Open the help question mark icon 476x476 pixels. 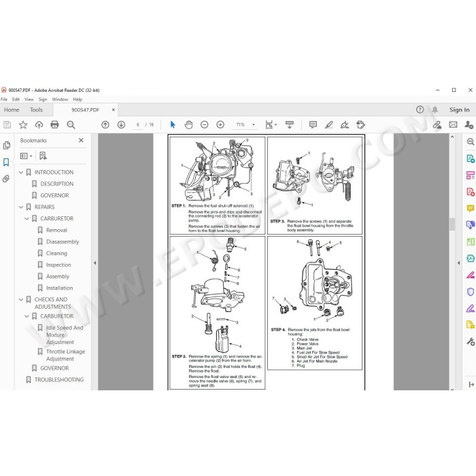pos(420,109)
